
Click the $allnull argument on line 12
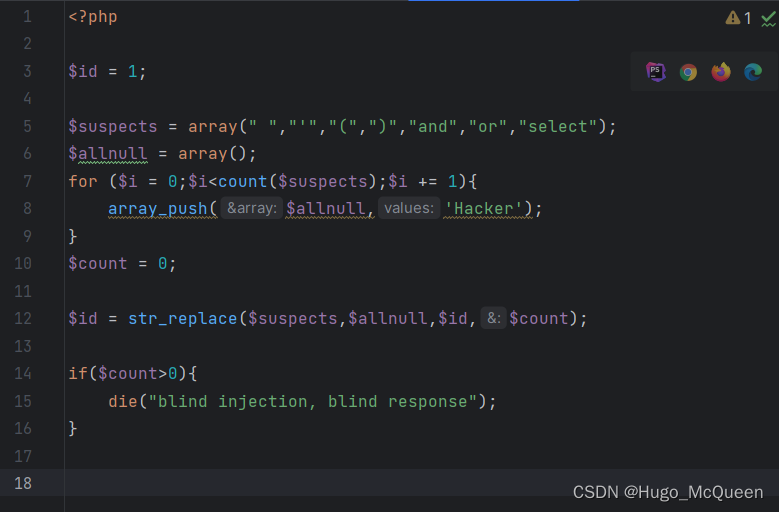pyautogui.click(x=388, y=318)
